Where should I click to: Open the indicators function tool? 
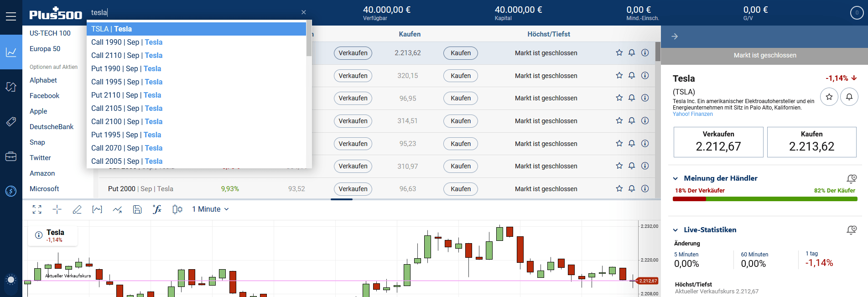pyautogui.click(x=157, y=209)
